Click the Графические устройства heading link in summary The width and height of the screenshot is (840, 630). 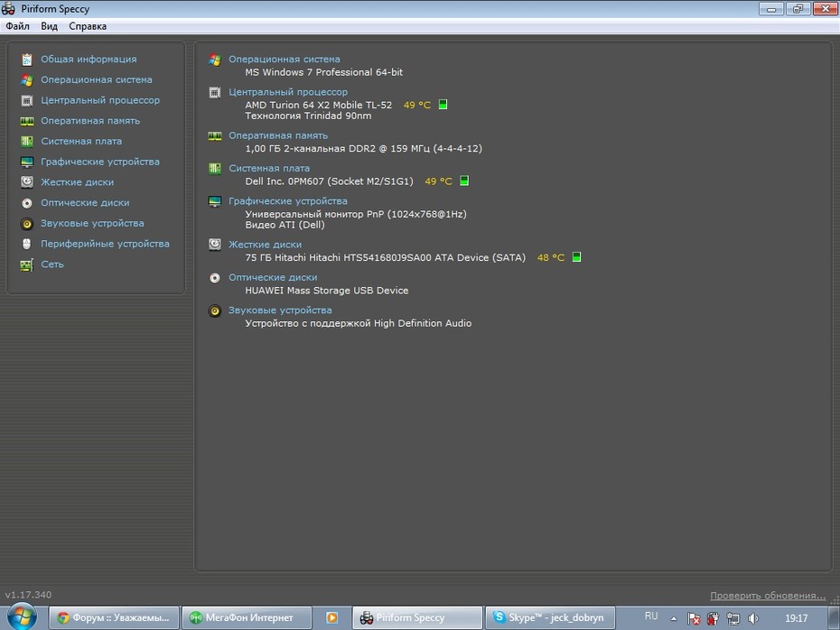click(x=288, y=201)
